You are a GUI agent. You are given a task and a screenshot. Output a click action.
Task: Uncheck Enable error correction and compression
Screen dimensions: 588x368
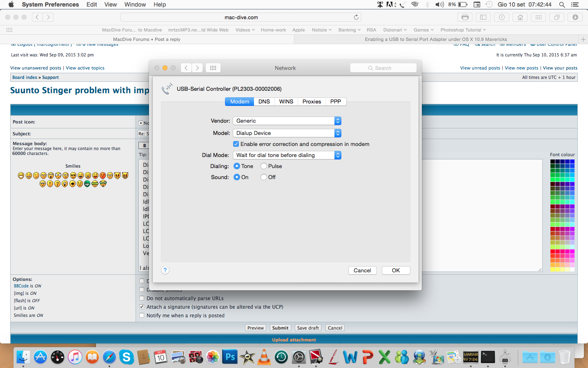(236, 144)
